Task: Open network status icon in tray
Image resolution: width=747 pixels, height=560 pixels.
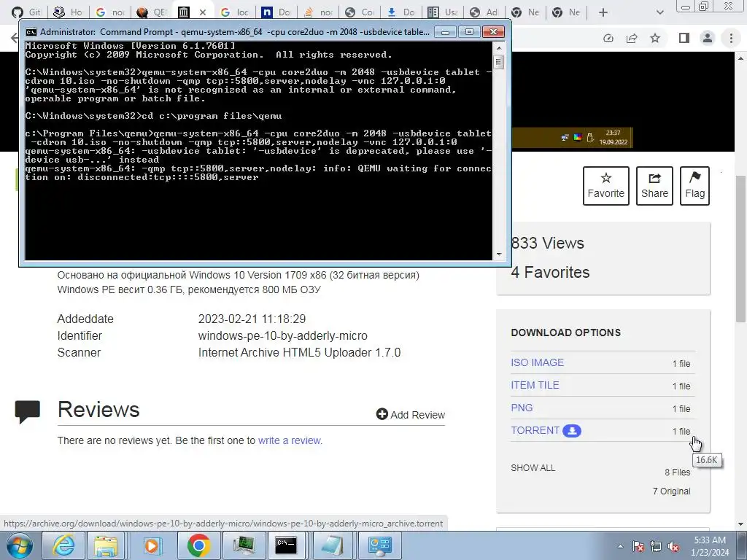Action: click(x=656, y=546)
